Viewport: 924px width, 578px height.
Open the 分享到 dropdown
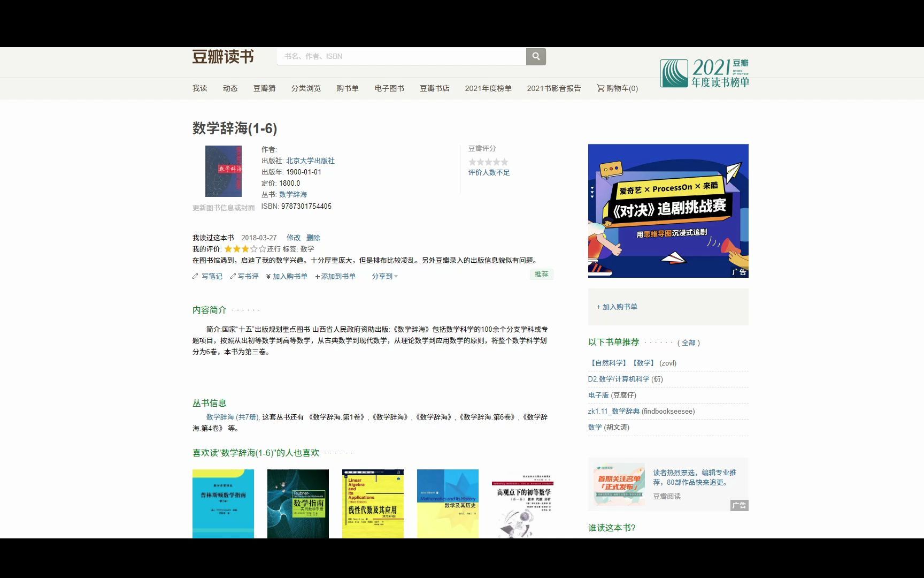pyautogui.click(x=385, y=276)
